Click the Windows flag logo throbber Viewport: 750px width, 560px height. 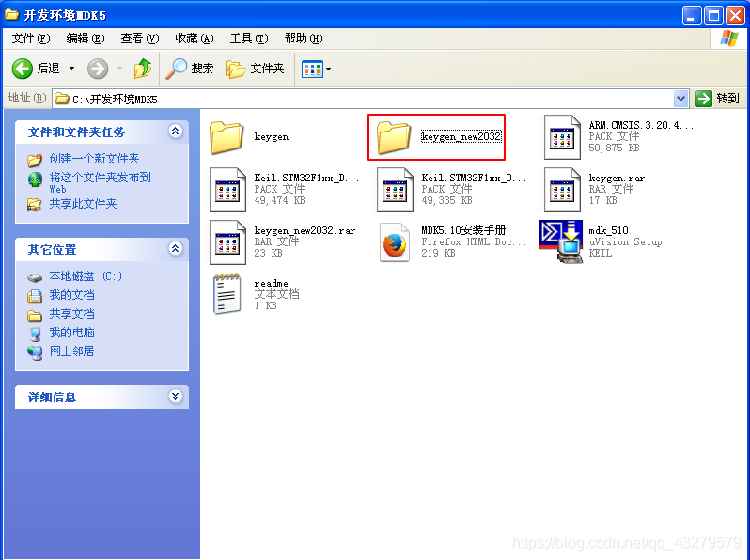tap(729, 39)
